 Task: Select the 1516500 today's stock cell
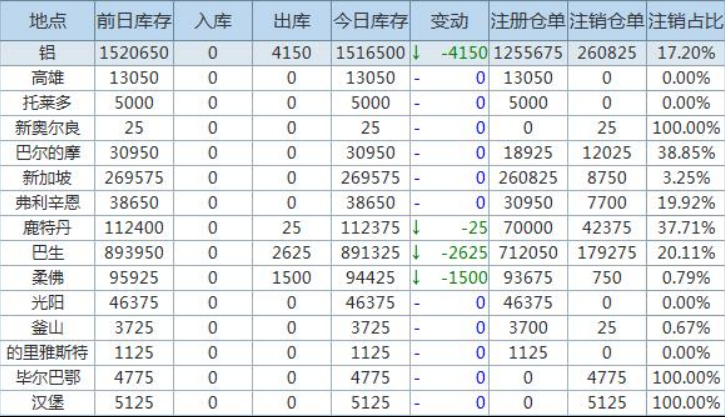pyautogui.click(x=371, y=53)
